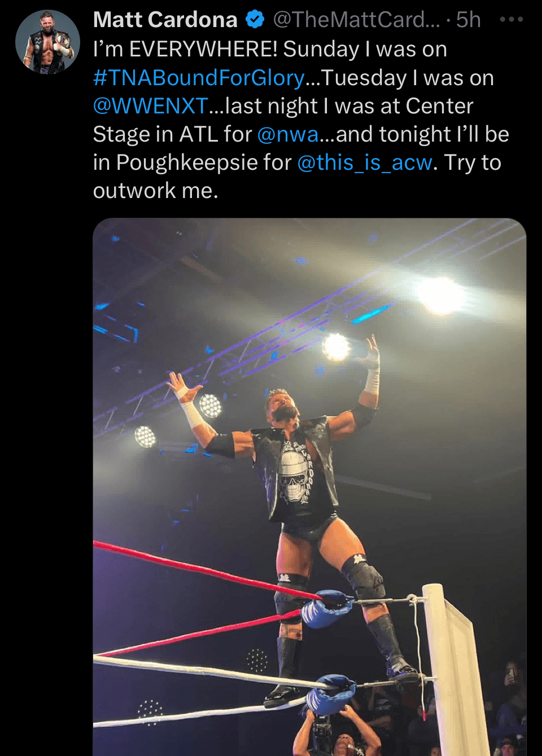Click the 5h post timestamp
The height and width of the screenshot is (756, 542).
tap(468, 20)
